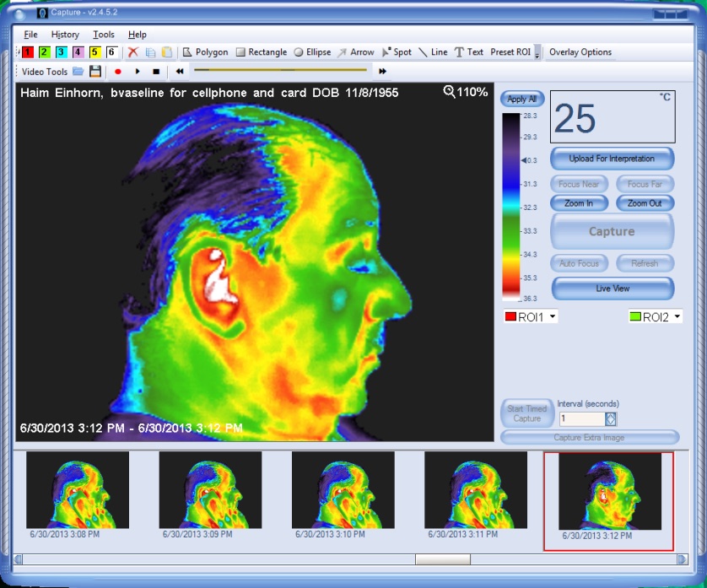Click the 25 °C temperature display
The width and height of the screenshot is (707, 588).
pyautogui.click(x=613, y=117)
